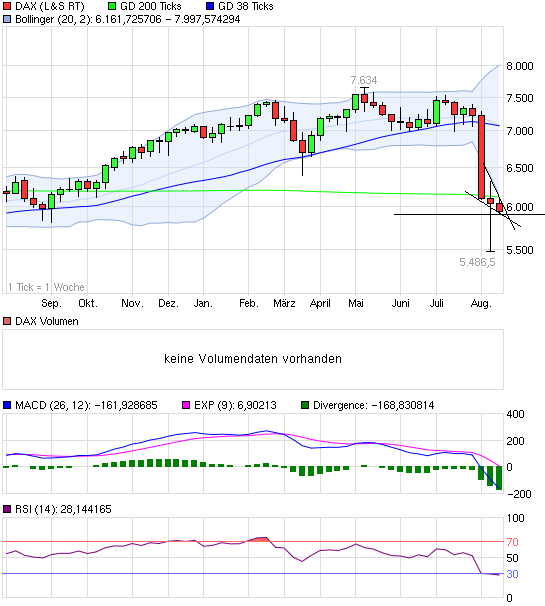Click the 7.634 high price annotation
The height and width of the screenshot is (606, 545).
[x=364, y=80]
